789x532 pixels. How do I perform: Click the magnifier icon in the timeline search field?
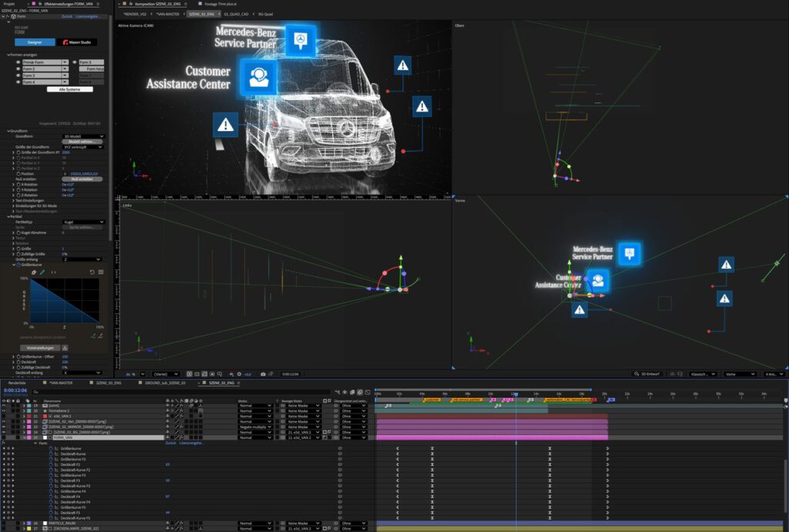[35, 390]
